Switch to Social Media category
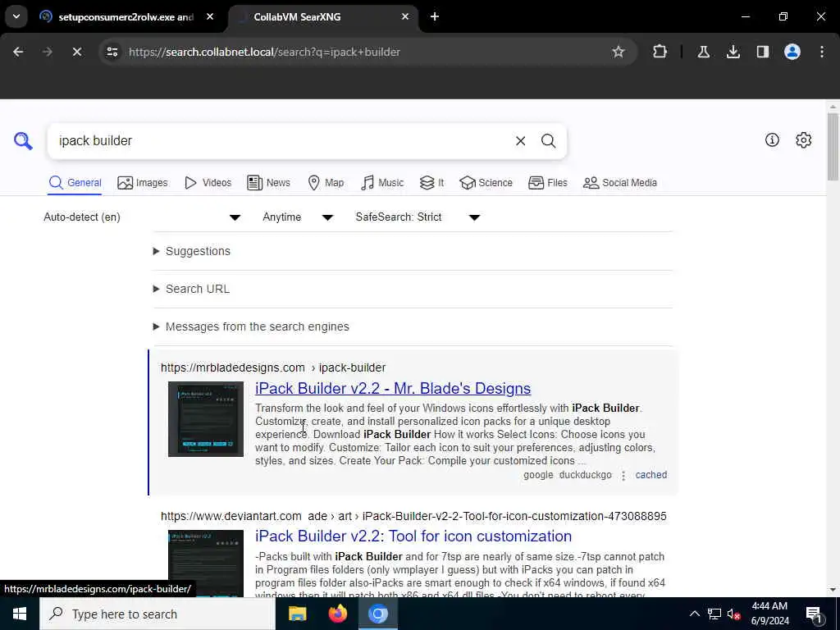 [620, 183]
